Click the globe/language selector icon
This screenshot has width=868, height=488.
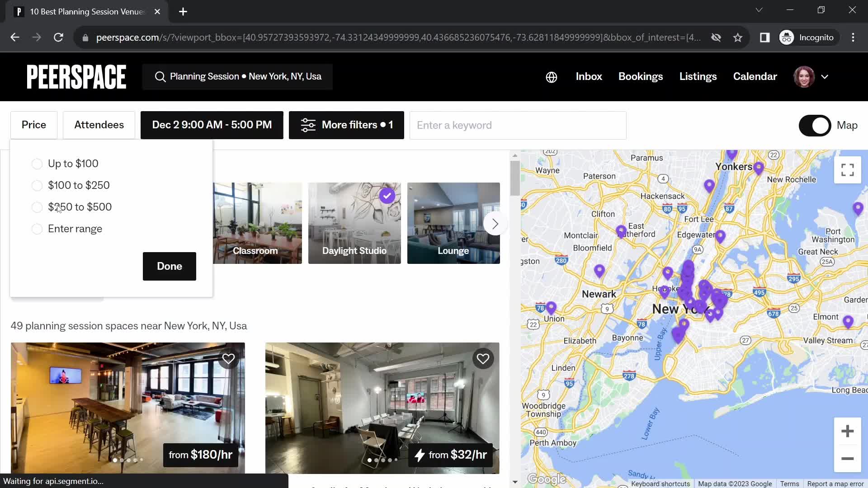tap(551, 77)
